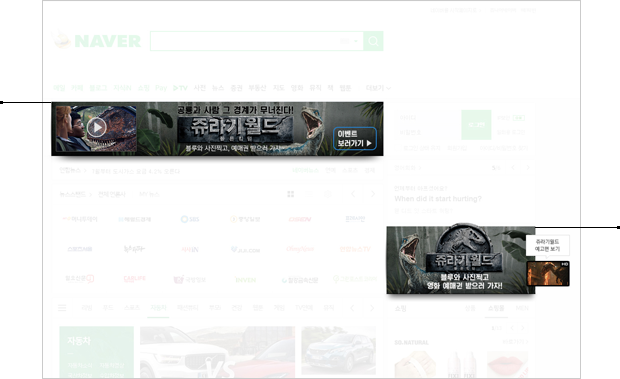Click the green search magnifier button
Viewport: 620px width, 379px height.
[373, 41]
